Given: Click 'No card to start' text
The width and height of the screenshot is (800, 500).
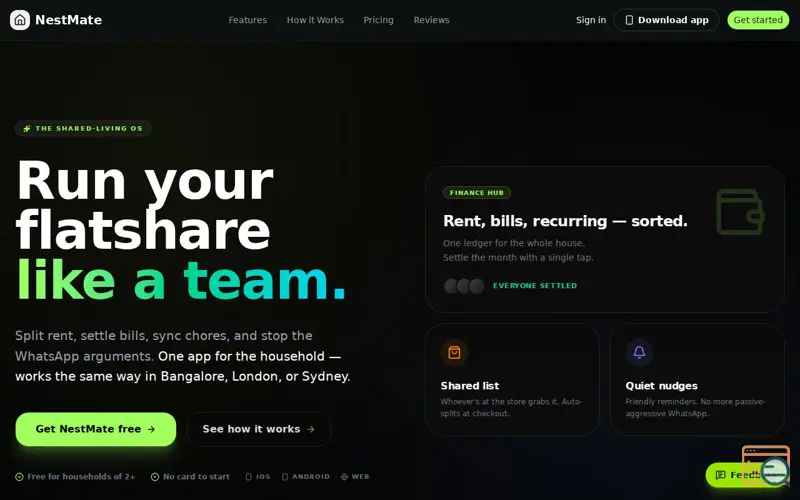Looking at the screenshot, I should pyautogui.click(x=196, y=477).
